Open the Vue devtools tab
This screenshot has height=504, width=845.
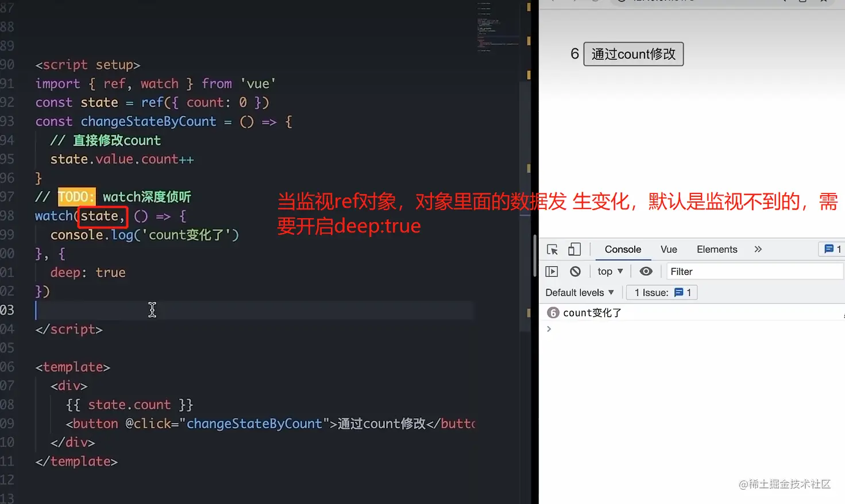(669, 250)
